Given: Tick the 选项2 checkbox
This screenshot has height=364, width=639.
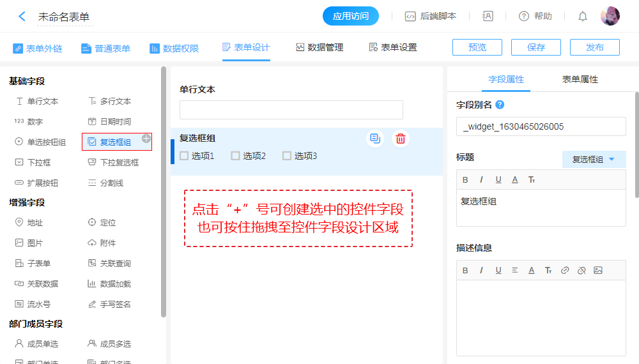Looking at the screenshot, I should [235, 156].
